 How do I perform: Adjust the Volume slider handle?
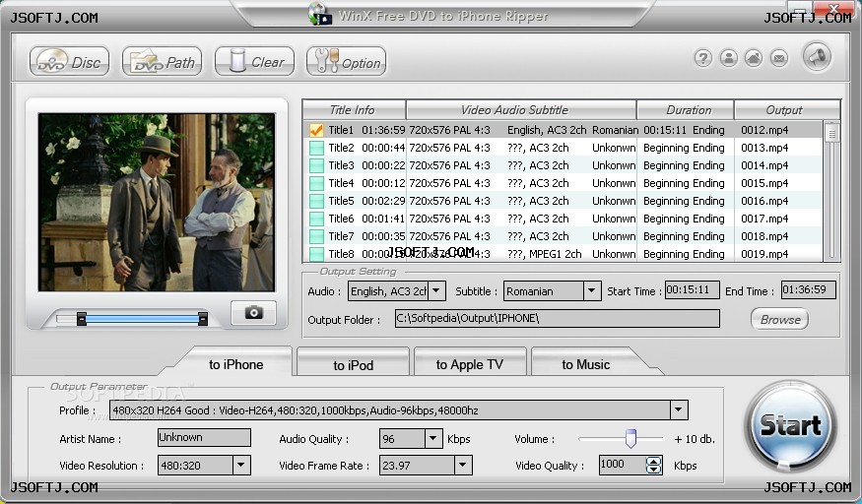pos(630,438)
